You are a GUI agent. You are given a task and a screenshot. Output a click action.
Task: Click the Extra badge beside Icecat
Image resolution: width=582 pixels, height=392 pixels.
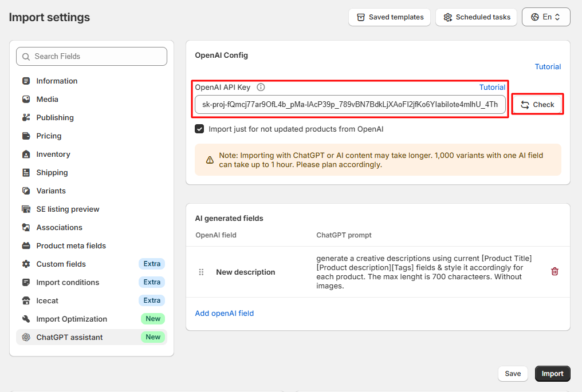tap(152, 300)
